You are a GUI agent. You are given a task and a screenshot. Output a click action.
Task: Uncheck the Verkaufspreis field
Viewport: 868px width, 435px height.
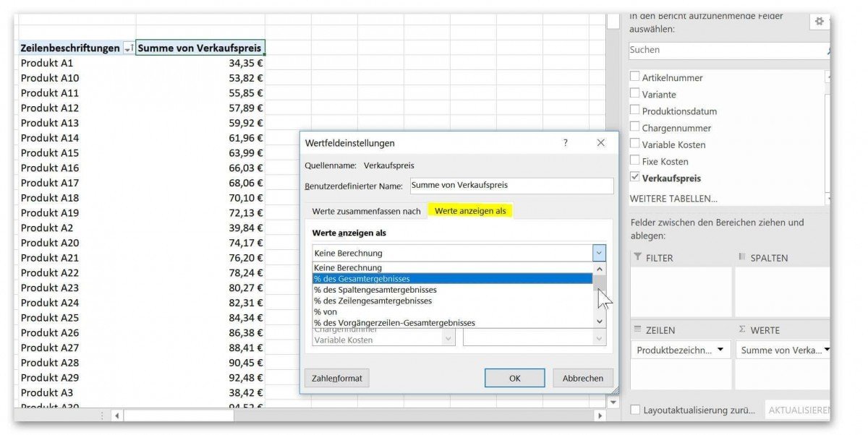635,178
